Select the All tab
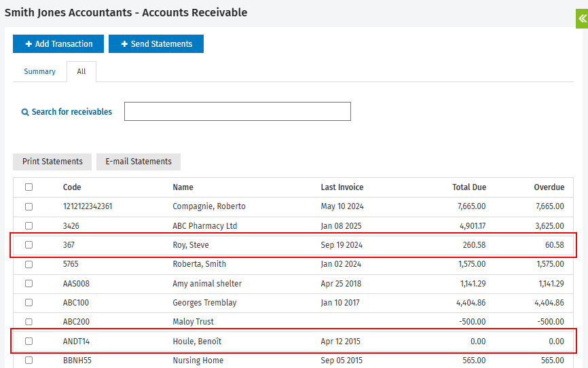 81,71
